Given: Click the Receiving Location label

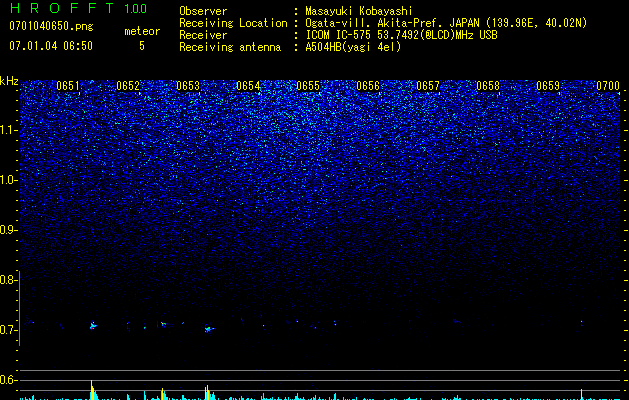Looking at the screenshot, I should 233,23.
